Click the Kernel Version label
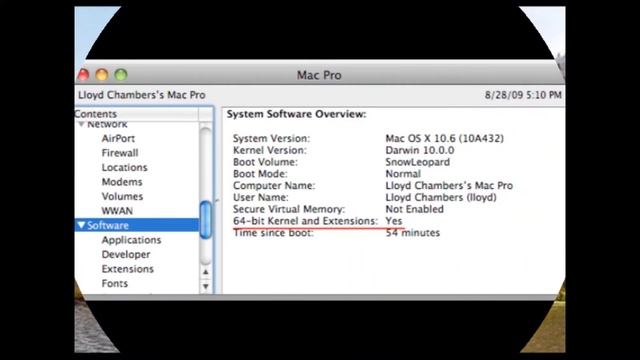This screenshot has width=640, height=360. point(270,150)
